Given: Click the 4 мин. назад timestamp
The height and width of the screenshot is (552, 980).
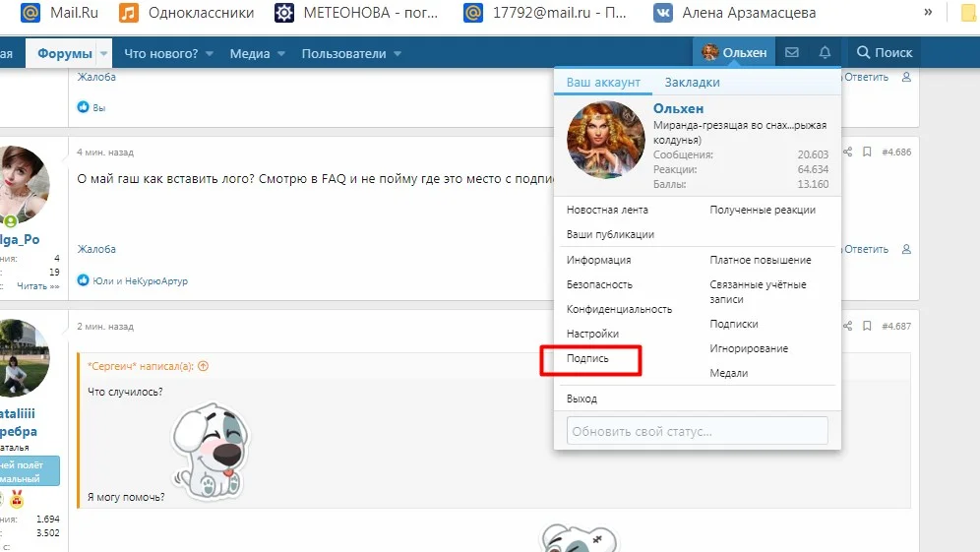Looking at the screenshot, I should coord(105,152).
